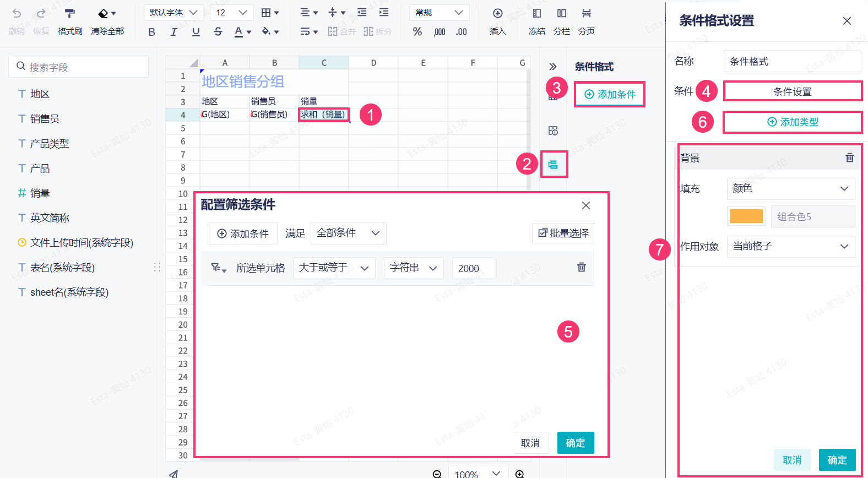Viewport: 868px width, 478px height.
Task: Click the freeze (冻结) icon
Action: pyautogui.click(x=537, y=13)
